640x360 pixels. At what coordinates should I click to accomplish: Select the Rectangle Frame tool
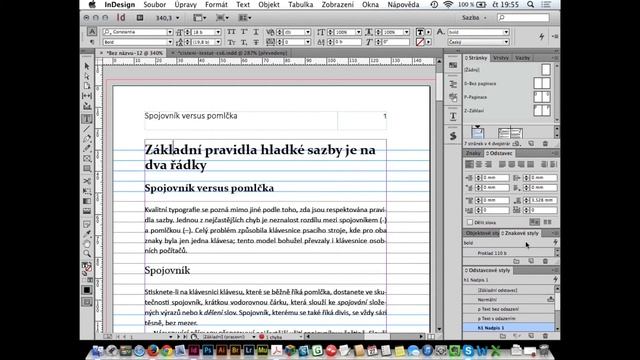coord(87,159)
